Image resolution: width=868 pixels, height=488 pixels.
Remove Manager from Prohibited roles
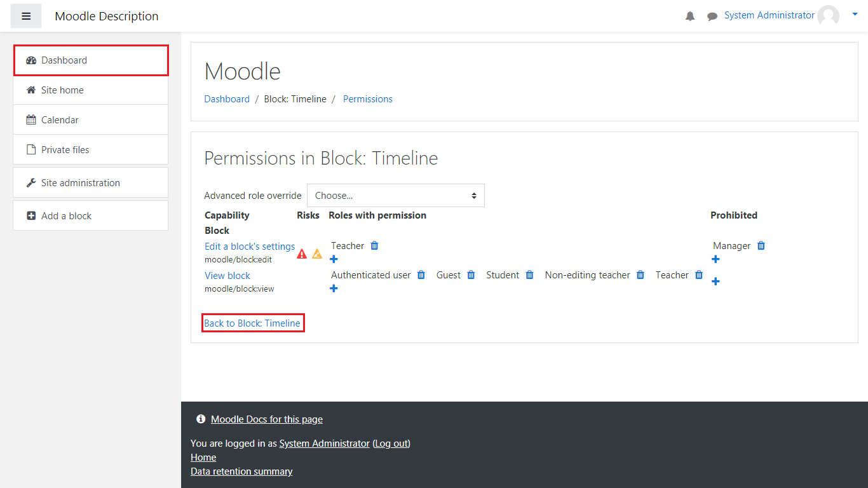761,246
